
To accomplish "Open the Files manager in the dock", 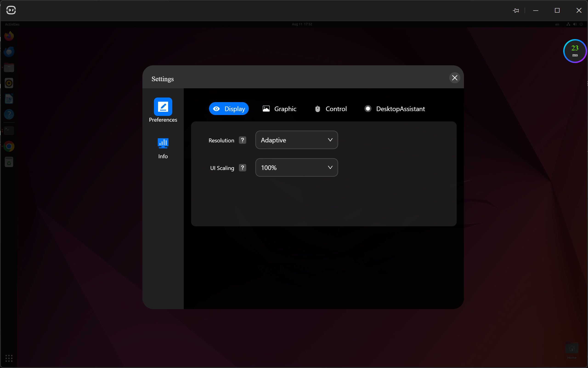I will tap(9, 67).
